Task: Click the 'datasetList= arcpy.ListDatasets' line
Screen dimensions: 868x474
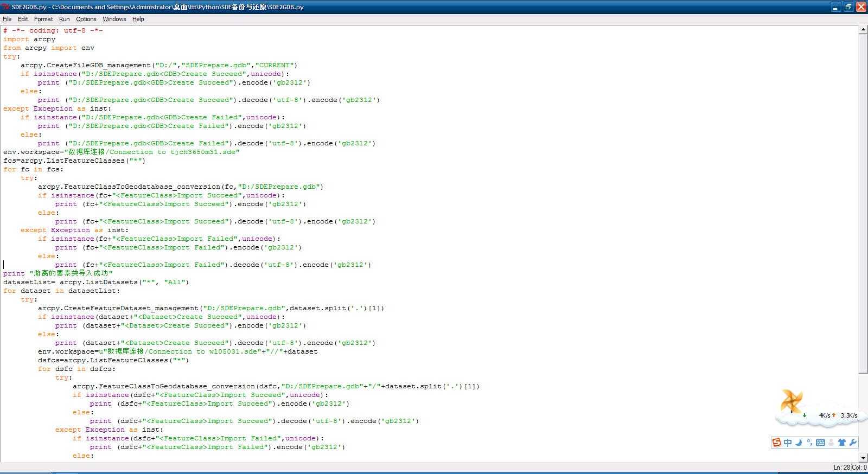Action: (96, 282)
